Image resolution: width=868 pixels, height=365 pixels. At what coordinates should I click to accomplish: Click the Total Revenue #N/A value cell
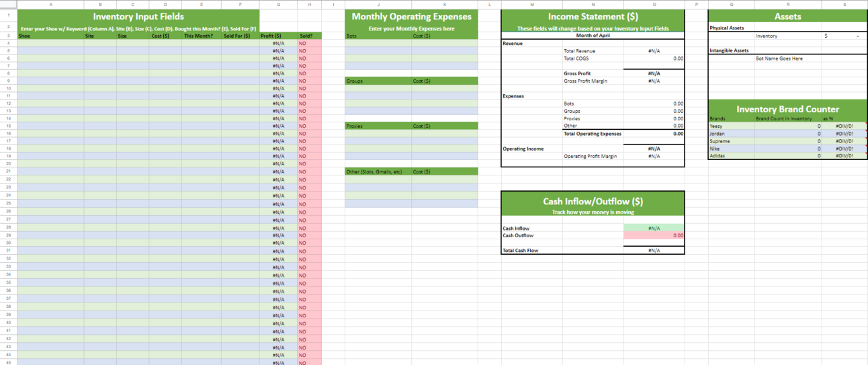click(654, 51)
